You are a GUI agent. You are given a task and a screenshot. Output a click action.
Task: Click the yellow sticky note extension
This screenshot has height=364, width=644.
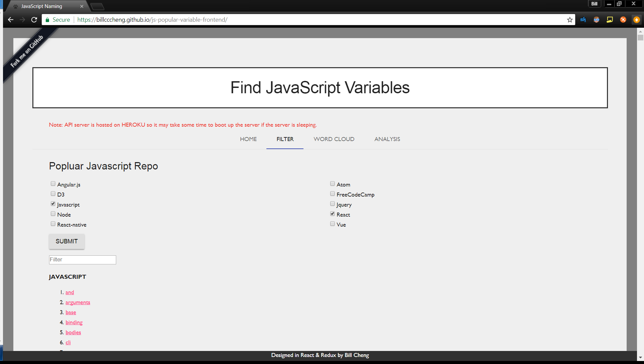click(x=610, y=20)
